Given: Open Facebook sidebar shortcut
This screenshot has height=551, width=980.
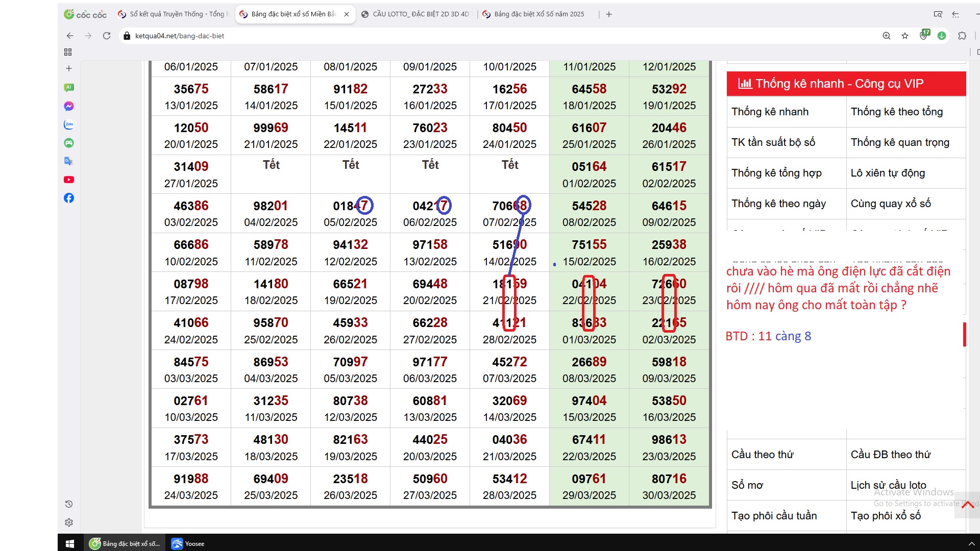Looking at the screenshot, I should click(x=69, y=198).
